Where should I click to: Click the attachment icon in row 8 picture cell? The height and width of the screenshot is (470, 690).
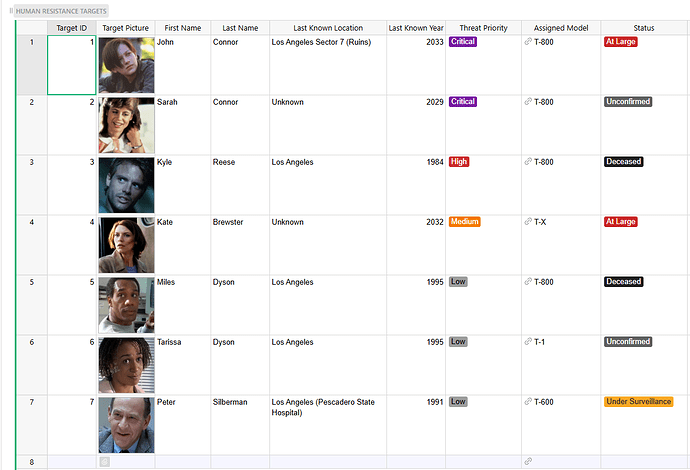(x=104, y=462)
